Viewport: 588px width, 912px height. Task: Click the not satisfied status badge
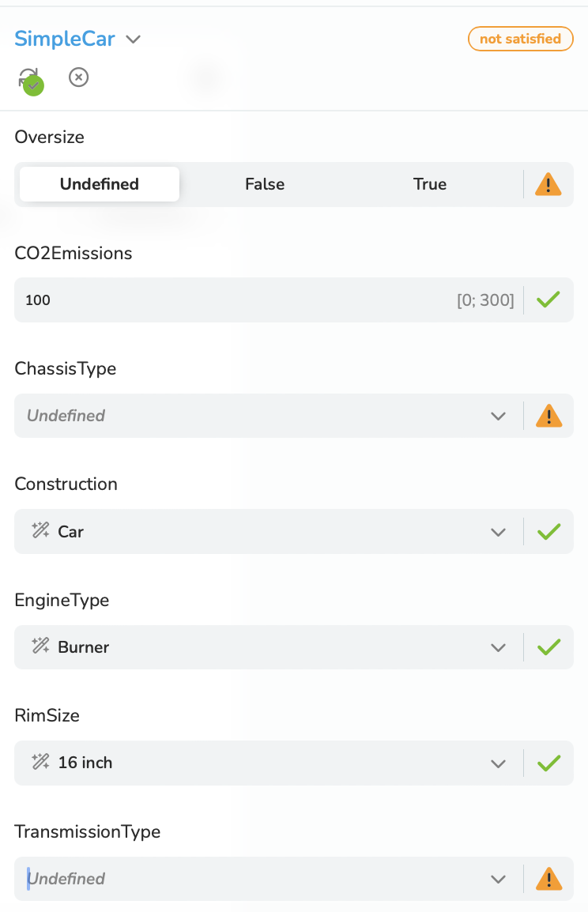click(x=521, y=39)
